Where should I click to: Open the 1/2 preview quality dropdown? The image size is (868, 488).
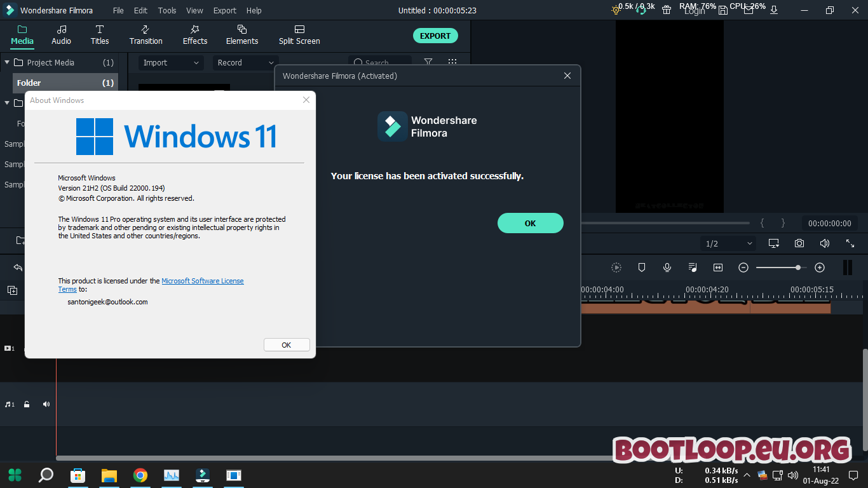(x=729, y=243)
